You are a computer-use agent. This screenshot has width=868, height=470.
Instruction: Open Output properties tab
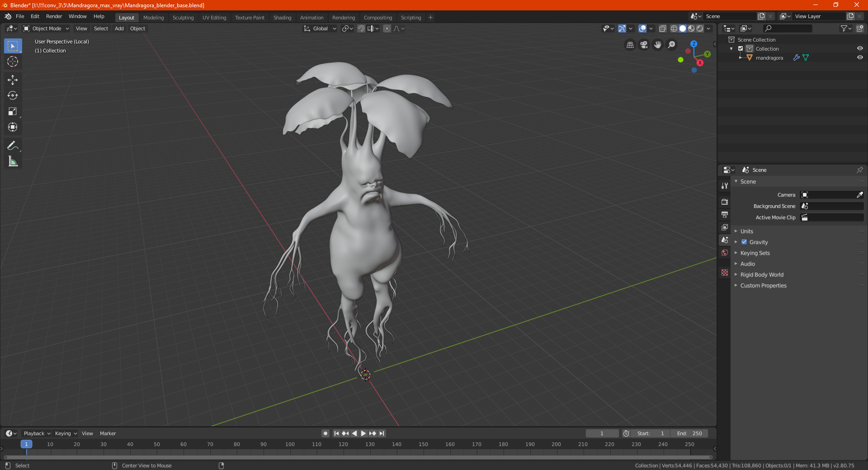tap(725, 214)
